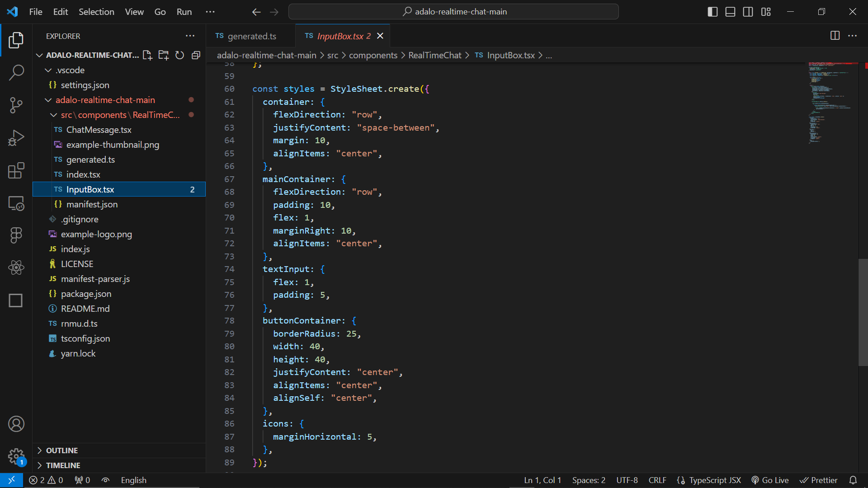868x488 pixels.
Task: Open the Run and Debug view
Action: (x=16, y=138)
